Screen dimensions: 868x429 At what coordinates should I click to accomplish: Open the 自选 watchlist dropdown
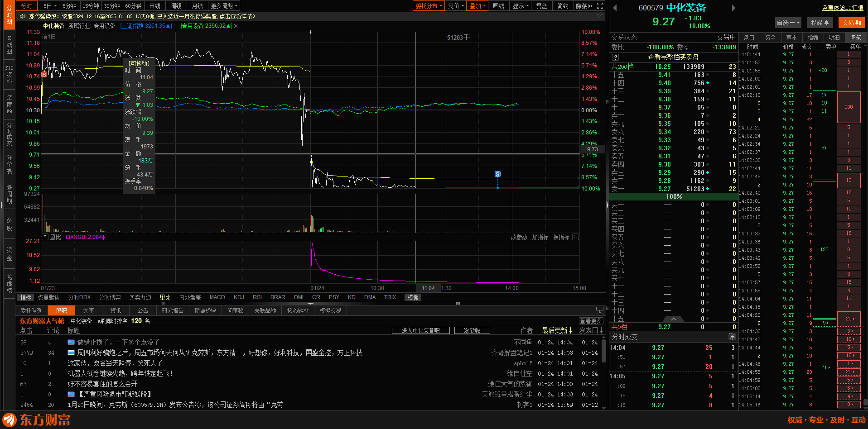pos(788,23)
